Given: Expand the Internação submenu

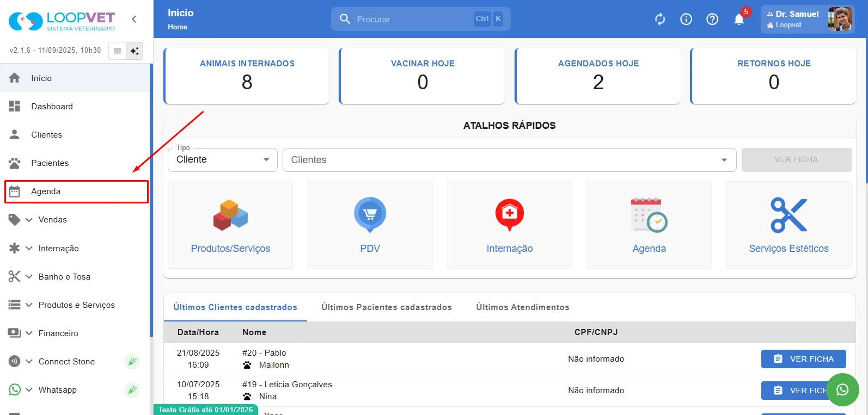Looking at the screenshot, I should click(x=29, y=248).
